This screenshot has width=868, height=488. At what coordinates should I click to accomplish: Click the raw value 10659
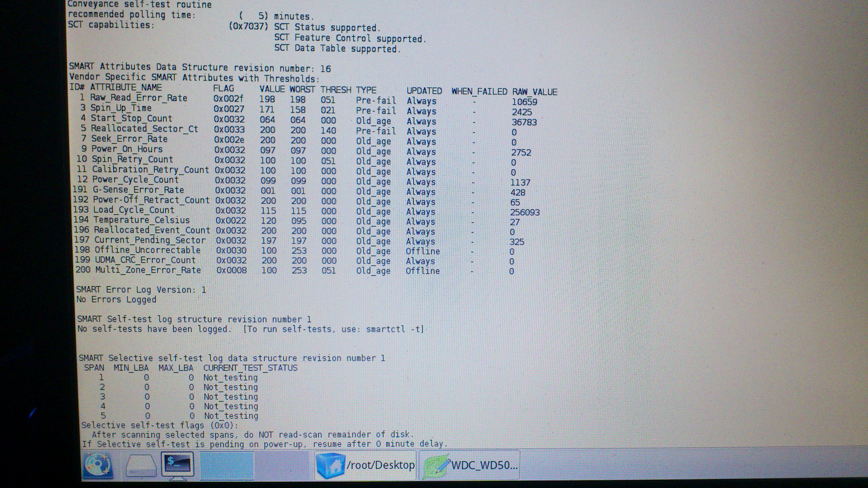[524, 102]
